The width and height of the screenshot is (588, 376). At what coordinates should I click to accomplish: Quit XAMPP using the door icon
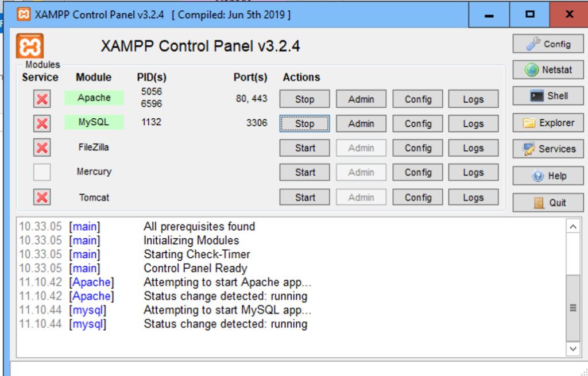(548, 203)
